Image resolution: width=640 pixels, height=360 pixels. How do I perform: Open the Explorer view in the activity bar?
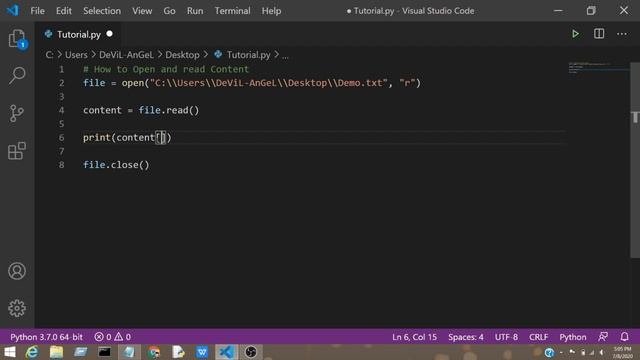pos(17,39)
